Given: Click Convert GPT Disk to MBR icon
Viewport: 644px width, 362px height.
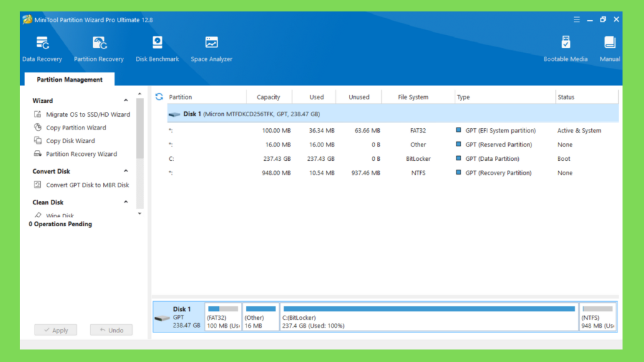Looking at the screenshot, I should pyautogui.click(x=38, y=185).
